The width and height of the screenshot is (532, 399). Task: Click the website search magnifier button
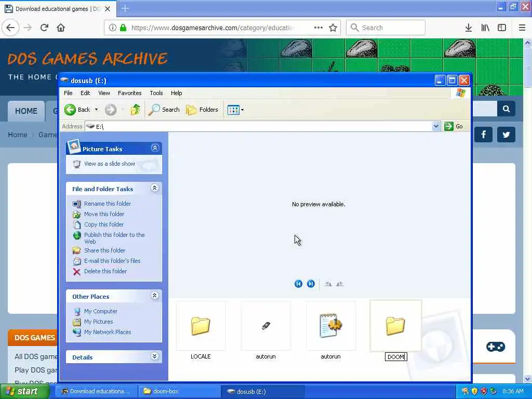pos(506,109)
